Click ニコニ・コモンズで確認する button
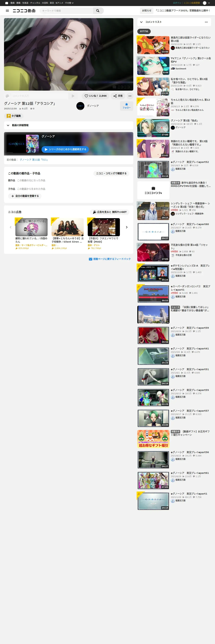 tap(111, 173)
